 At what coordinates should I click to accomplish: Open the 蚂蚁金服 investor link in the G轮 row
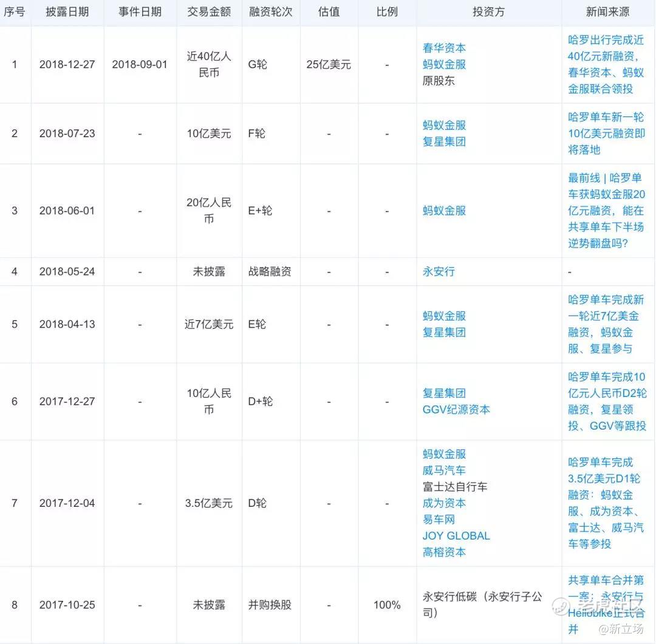point(444,64)
